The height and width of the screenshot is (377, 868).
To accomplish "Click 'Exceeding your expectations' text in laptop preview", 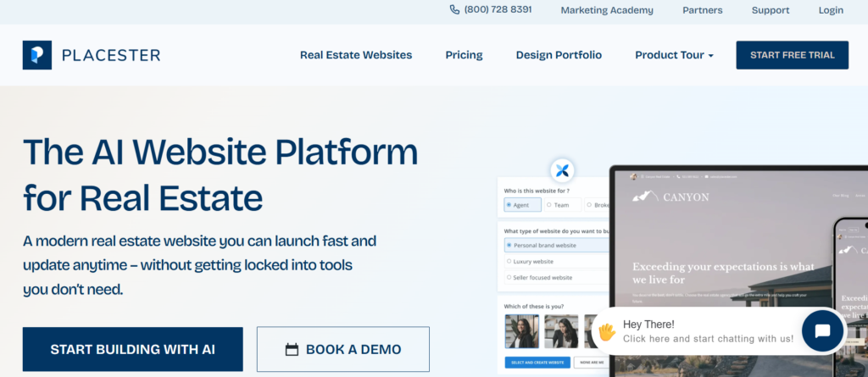I will coord(724,273).
